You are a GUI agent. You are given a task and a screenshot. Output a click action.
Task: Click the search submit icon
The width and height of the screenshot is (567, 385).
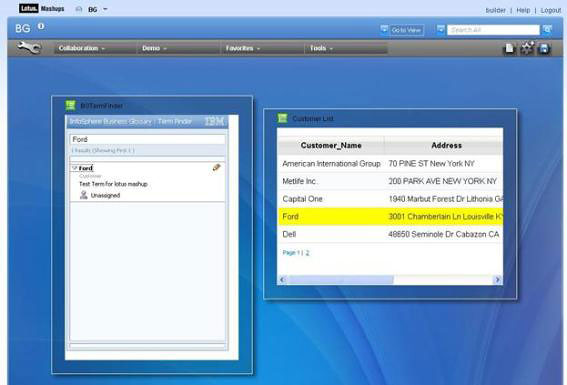pyautogui.click(x=547, y=30)
